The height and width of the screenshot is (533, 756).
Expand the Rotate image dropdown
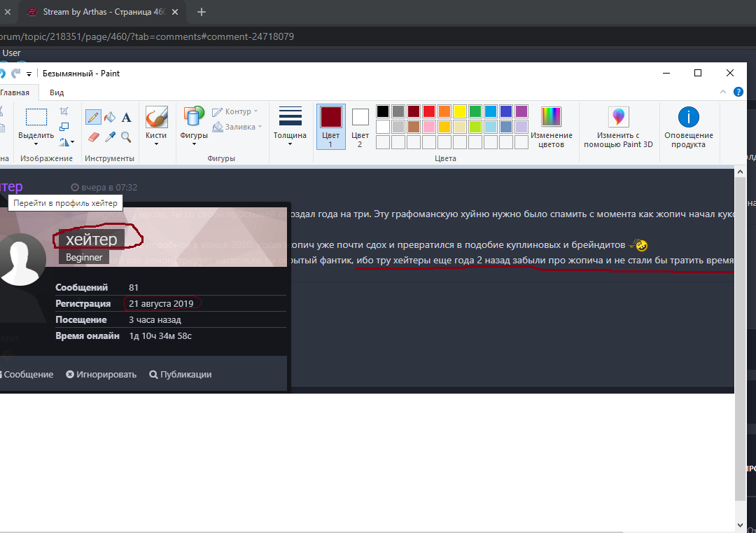(67, 142)
